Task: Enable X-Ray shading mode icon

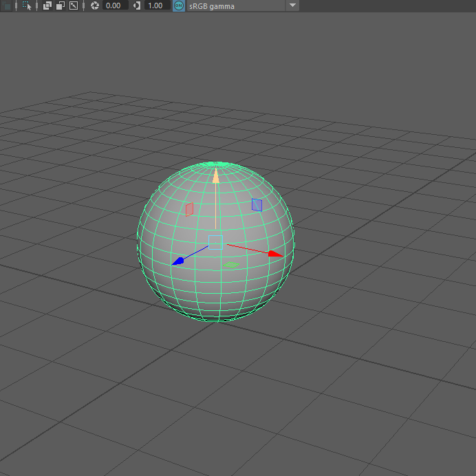Action: coord(47,6)
